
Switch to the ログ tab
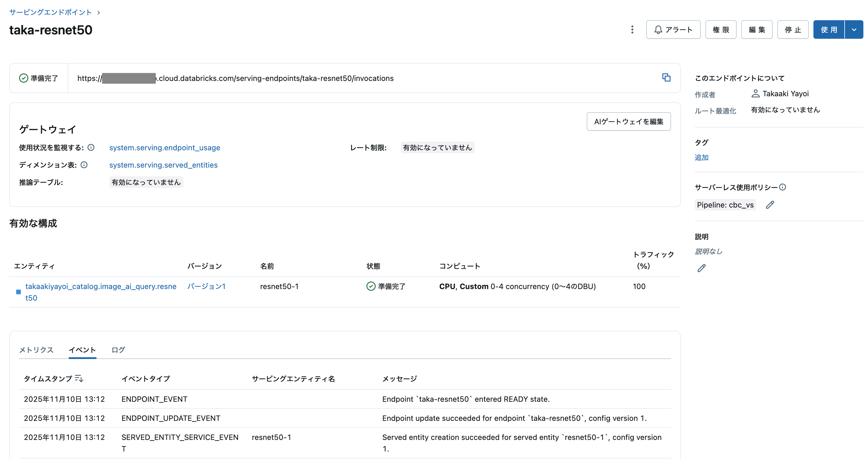(x=118, y=350)
